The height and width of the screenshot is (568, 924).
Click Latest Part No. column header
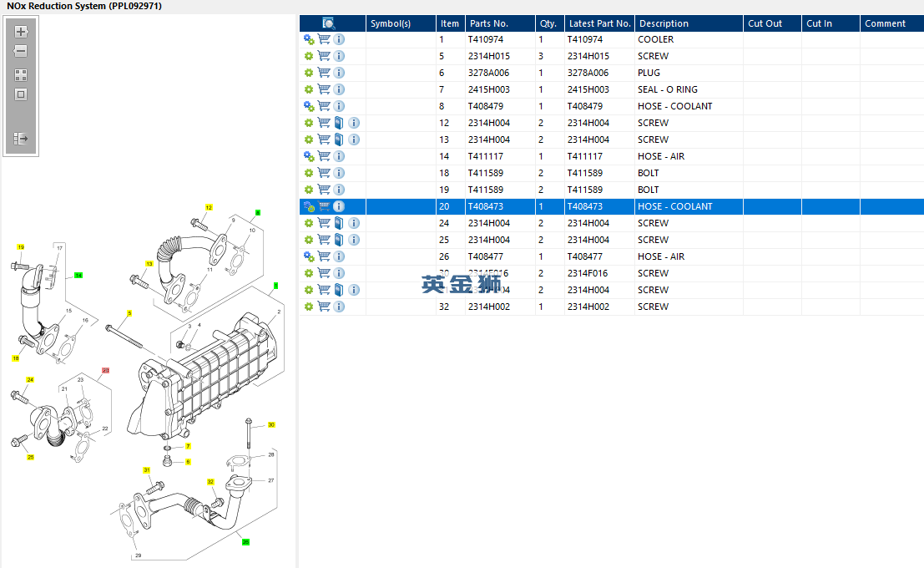coord(599,23)
